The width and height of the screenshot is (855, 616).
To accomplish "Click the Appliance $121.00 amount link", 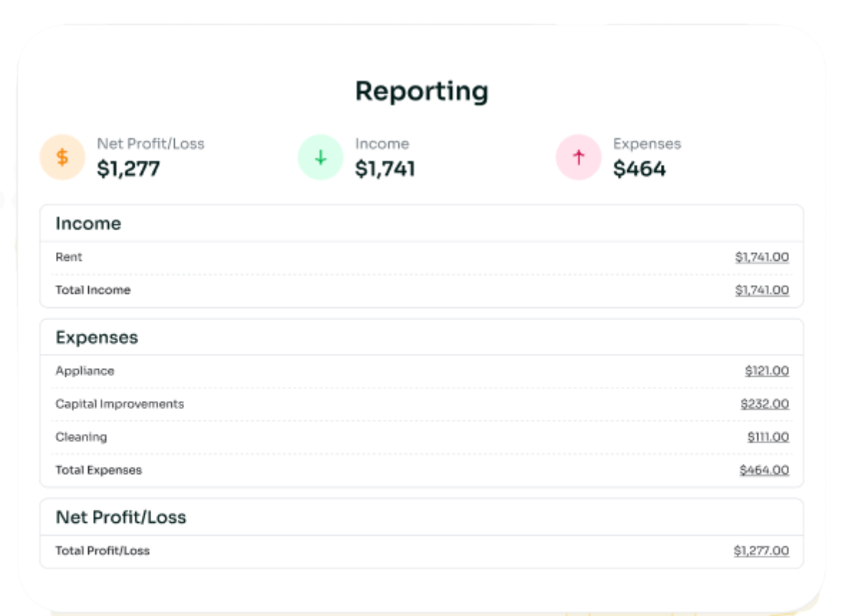I will [x=767, y=371].
